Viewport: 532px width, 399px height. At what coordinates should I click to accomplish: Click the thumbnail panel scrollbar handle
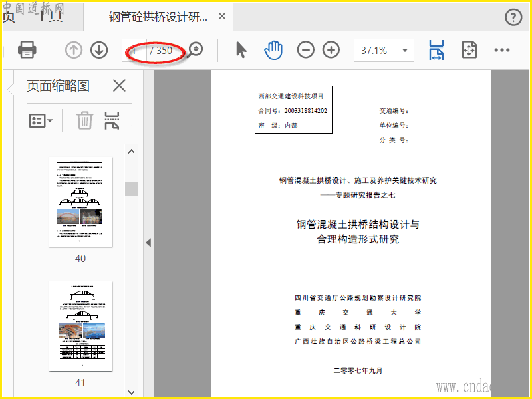tap(131, 189)
